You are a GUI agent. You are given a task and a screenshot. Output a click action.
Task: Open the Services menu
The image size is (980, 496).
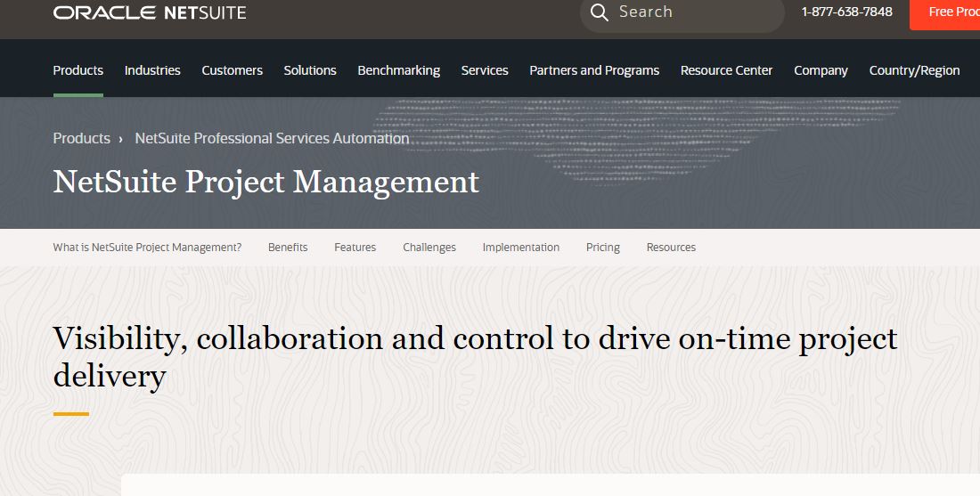point(485,70)
